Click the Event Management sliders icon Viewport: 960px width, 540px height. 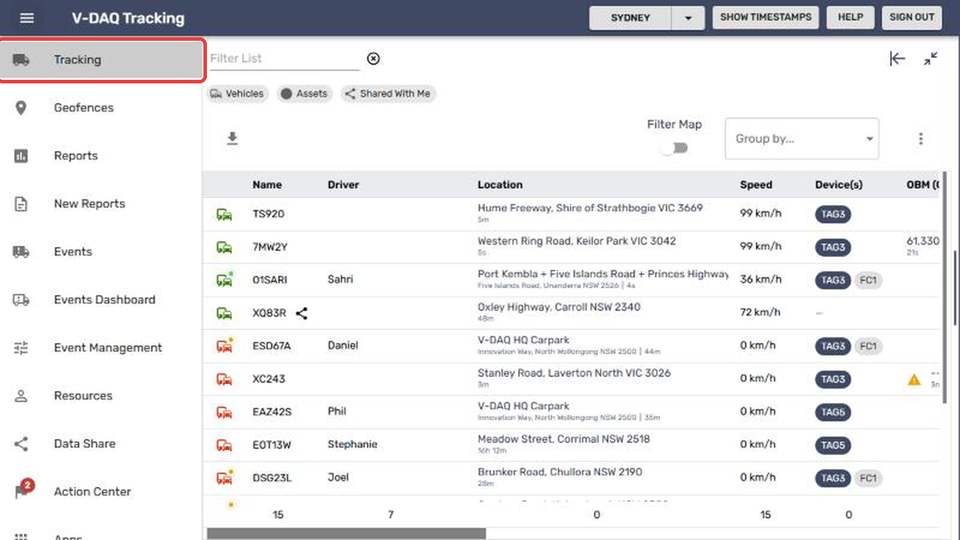(x=21, y=348)
